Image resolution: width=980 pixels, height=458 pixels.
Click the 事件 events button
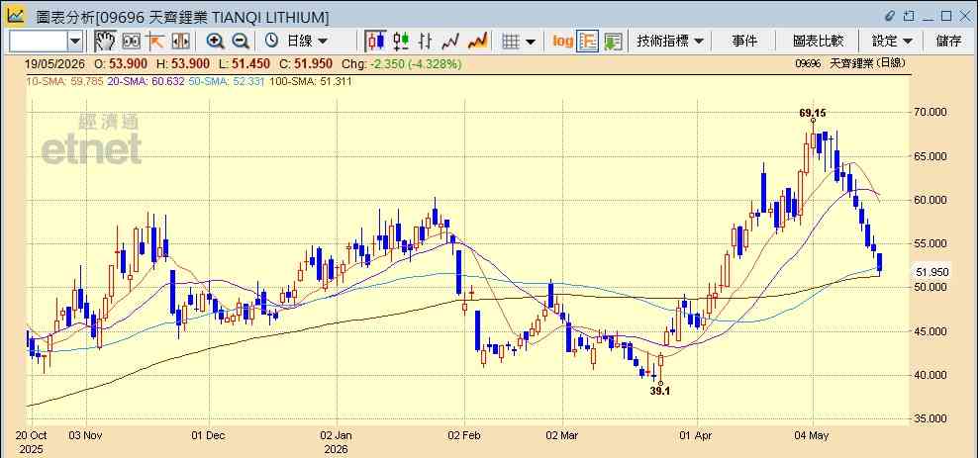(x=744, y=42)
